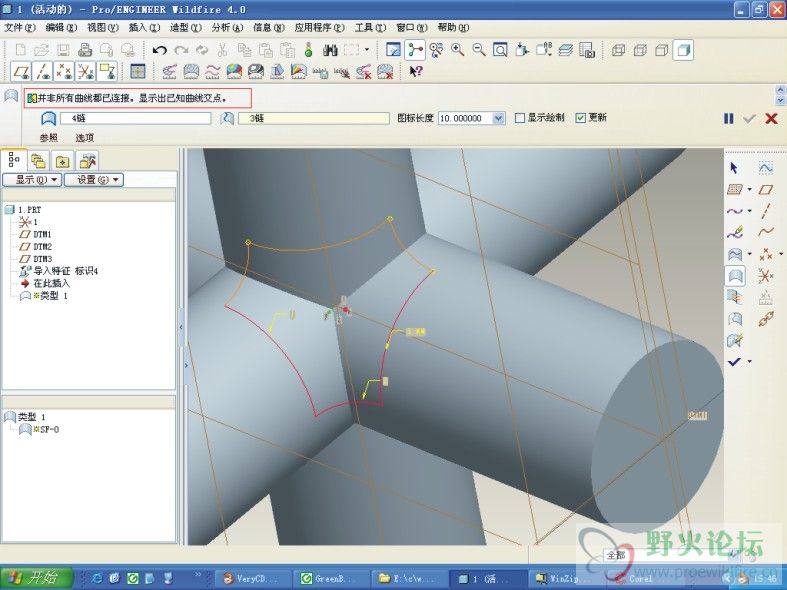
Task: Expand the Curve tool dropdown arrow
Action: pos(749,211)
